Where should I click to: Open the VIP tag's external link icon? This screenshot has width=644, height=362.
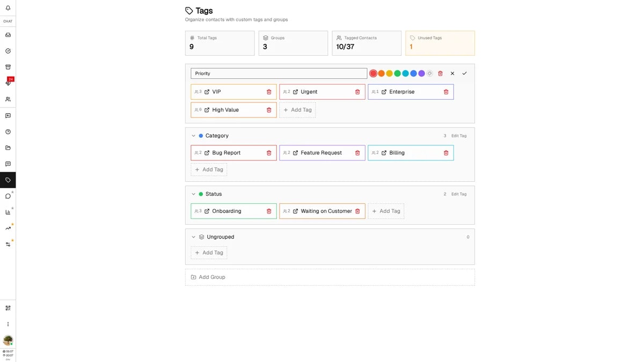[208, 92]
